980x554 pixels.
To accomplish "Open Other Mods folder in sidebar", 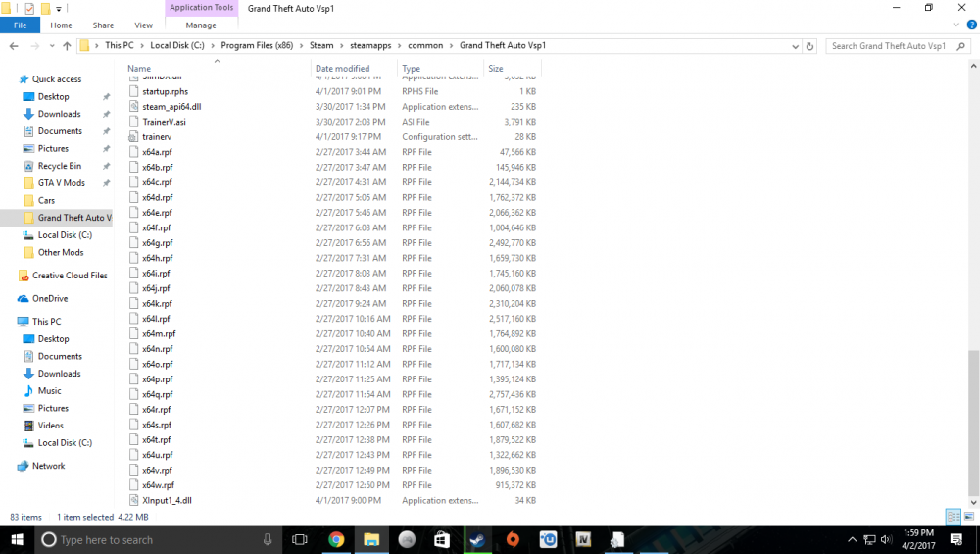I will pyautogui.click(x=61, y=253).
